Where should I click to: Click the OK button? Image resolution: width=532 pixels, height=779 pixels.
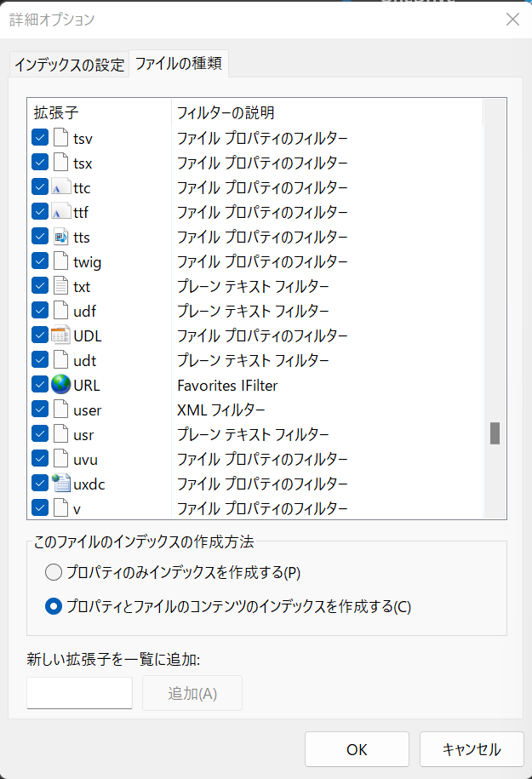[357, 749]
